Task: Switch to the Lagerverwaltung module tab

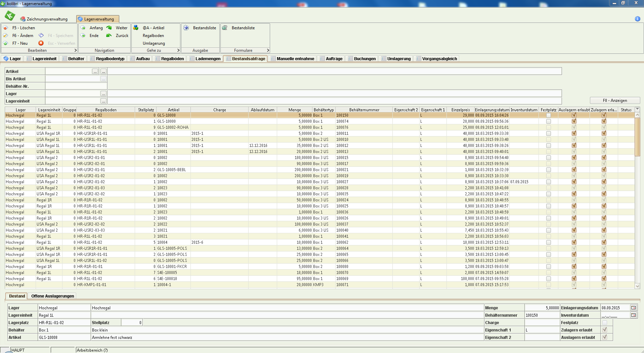Action: point(98,19)
